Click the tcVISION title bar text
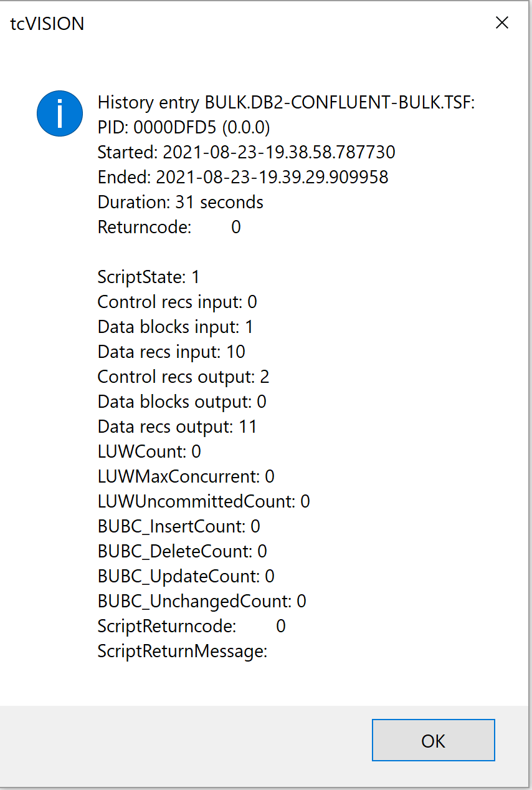Screen dimensions: 532x790 48,24
